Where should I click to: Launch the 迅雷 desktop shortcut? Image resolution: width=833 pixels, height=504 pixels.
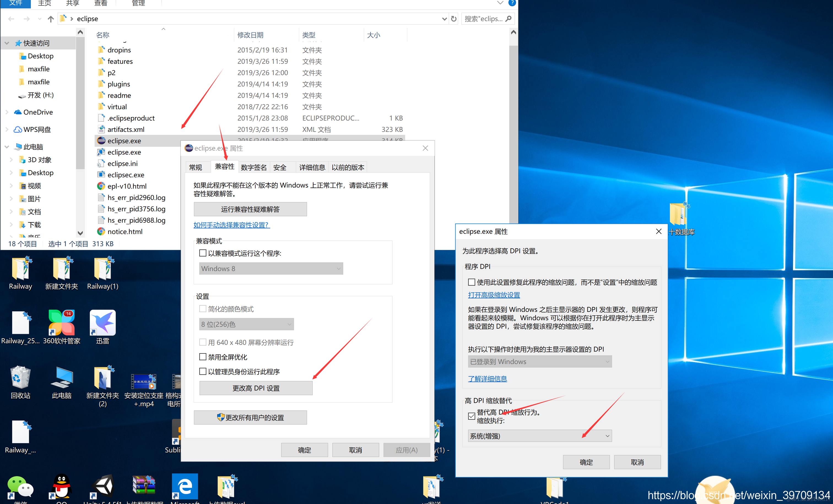pos(102,323)
